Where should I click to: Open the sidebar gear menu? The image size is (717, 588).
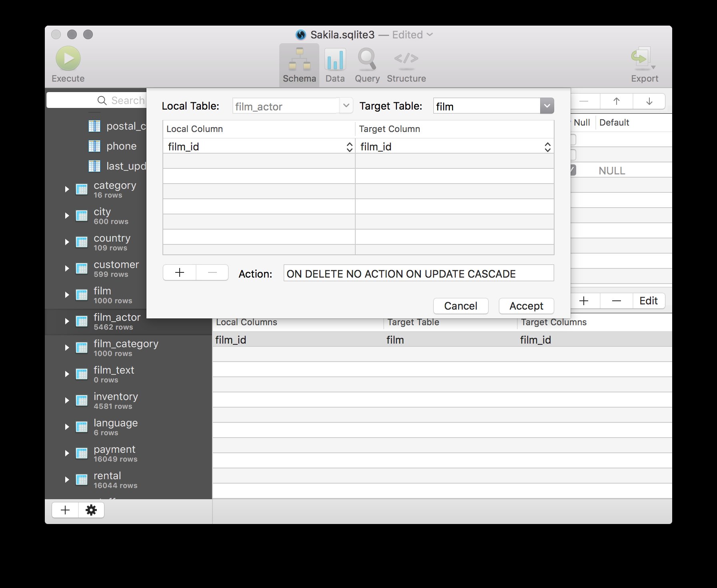point(91,510)
